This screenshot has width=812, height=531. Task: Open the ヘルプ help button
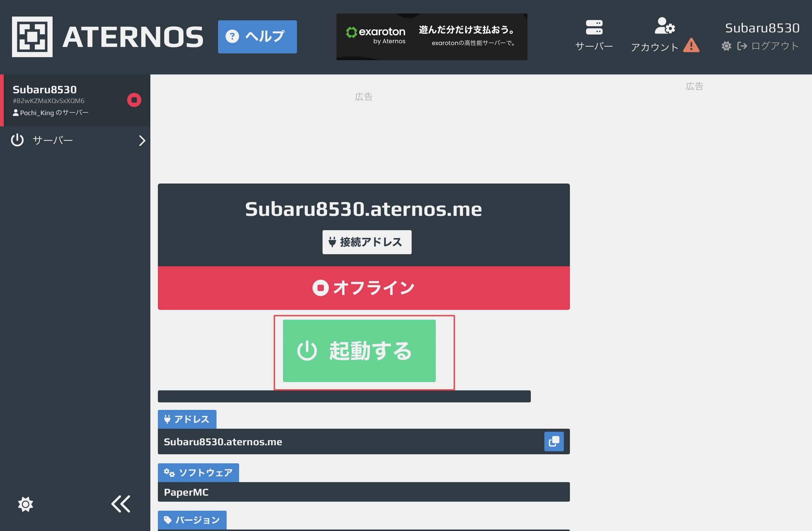(x=258, y=37)
